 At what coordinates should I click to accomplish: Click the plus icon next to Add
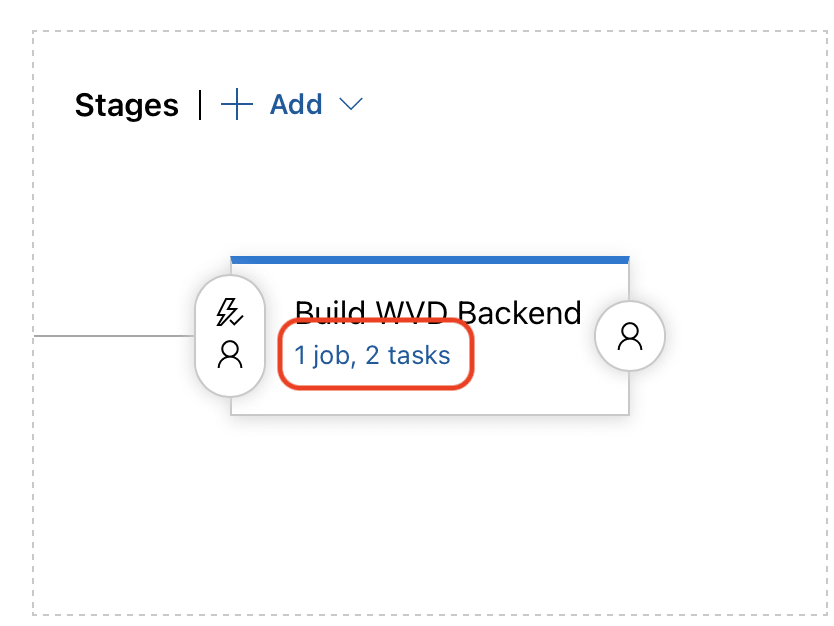click(236, 104)
